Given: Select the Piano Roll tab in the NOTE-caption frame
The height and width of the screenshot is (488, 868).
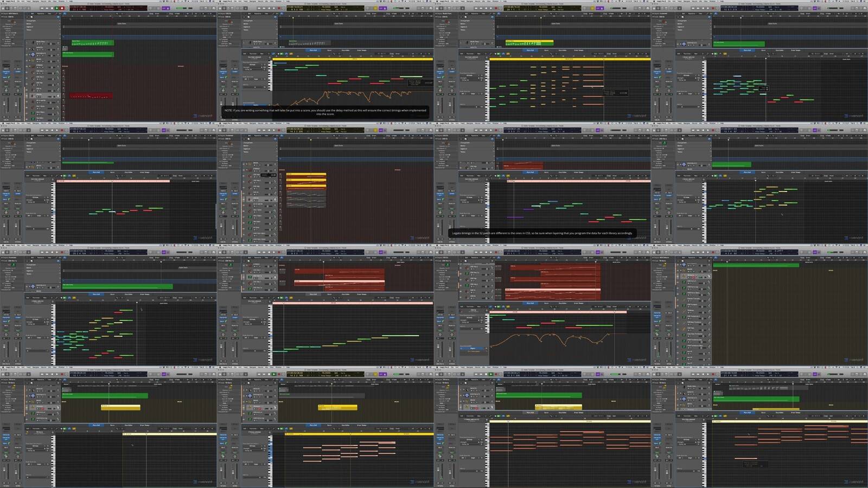Looking at the screenshot, I should coord(313,50).
